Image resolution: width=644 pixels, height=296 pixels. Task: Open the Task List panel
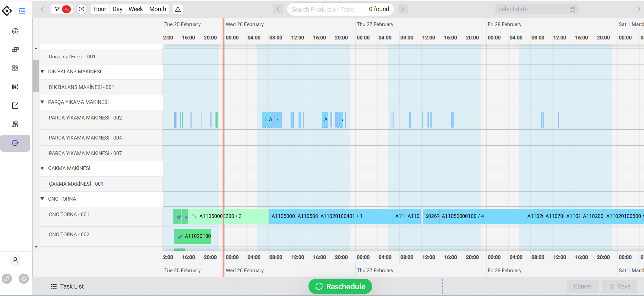pyautogui.click(x=67, y=286)
